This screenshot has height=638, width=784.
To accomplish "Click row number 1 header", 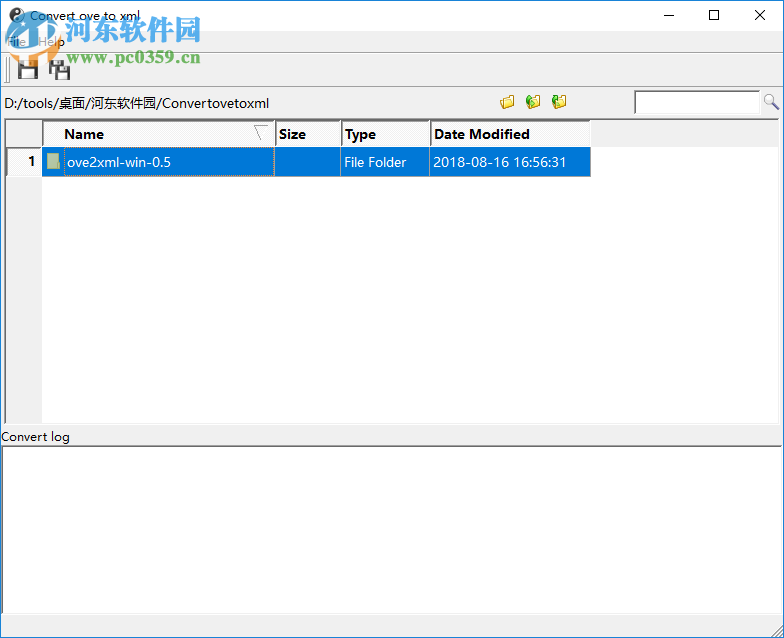I will point(24,162).
